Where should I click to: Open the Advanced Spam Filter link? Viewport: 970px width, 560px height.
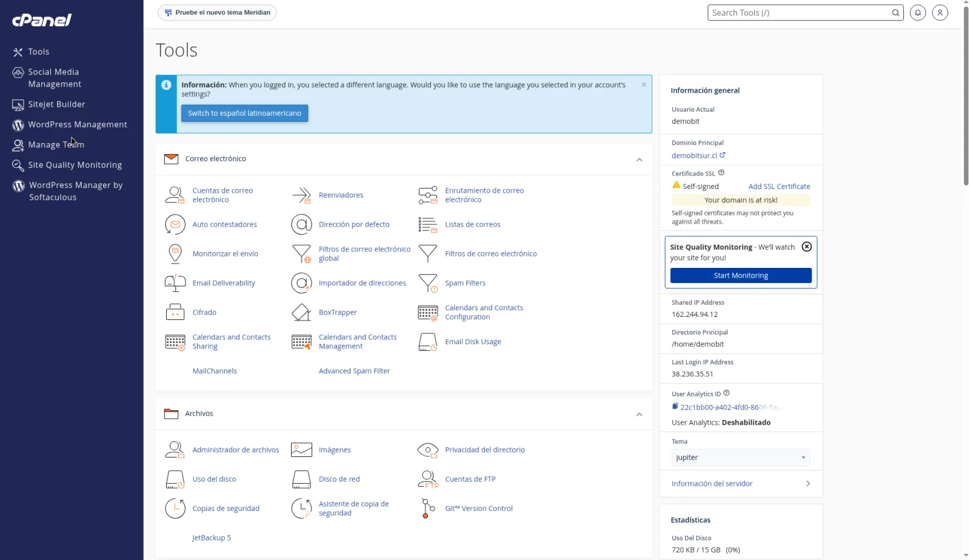[x=354, y=371]
